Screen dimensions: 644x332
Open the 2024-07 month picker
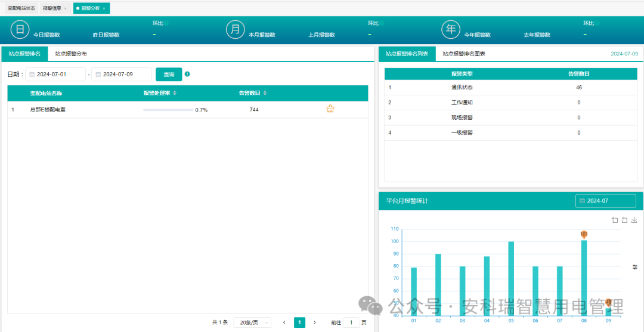606,201
